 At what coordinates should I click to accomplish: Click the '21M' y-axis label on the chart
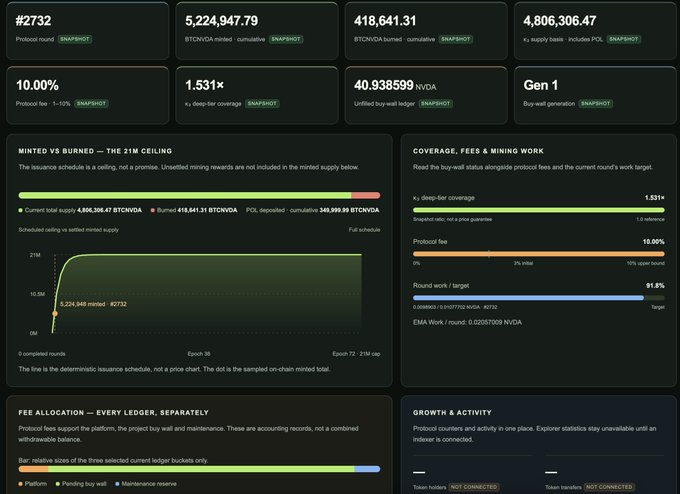point(35,255)
